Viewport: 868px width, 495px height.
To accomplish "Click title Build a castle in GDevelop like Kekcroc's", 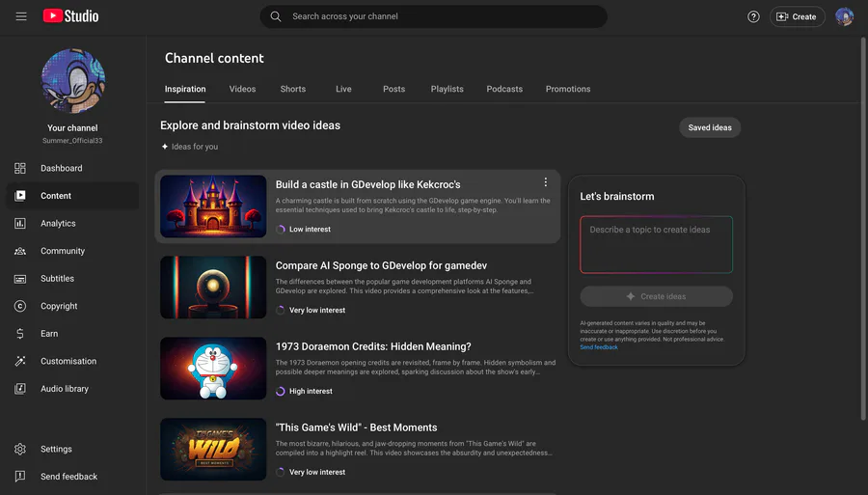I will pos(368,184).
